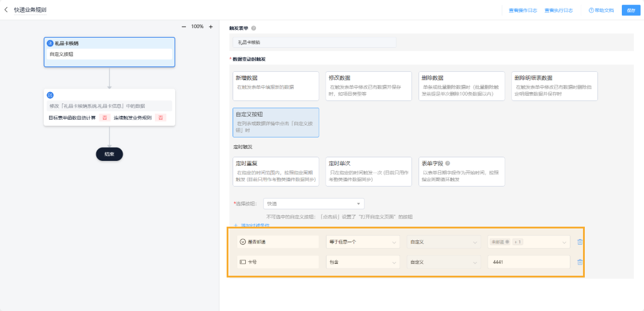The width and height of the screenshot is (644, 311).
Task: Delete the 是否邮递 filter row
Action: click(580, 242)
